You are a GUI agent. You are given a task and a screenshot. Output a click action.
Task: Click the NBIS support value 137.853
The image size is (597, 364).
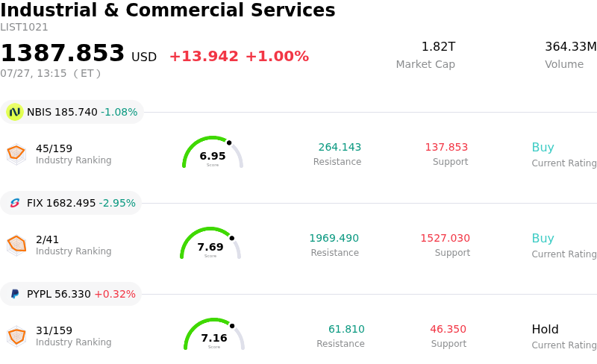(x=446, y=147)
